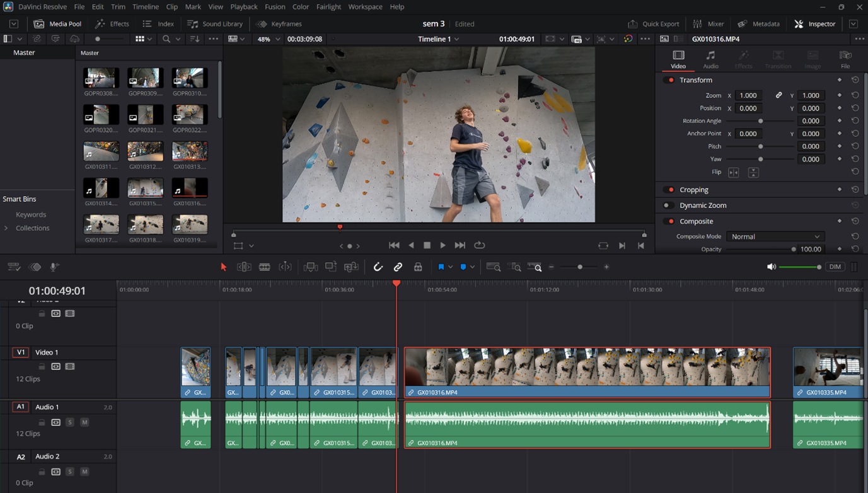Select the Blade edit mode tool
Viewport: 868px width, 493px height.
pyautogui.click(x=264, y=267)
